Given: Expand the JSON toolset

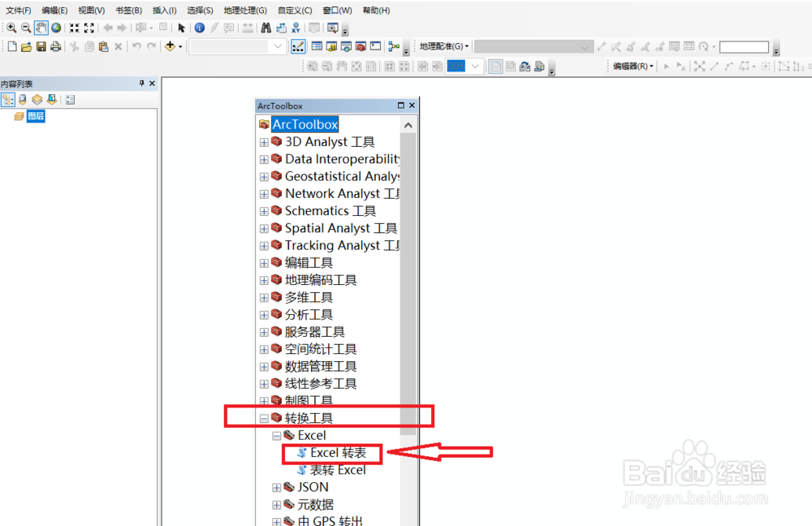Looking at the screenshot, I should point(277,488).
